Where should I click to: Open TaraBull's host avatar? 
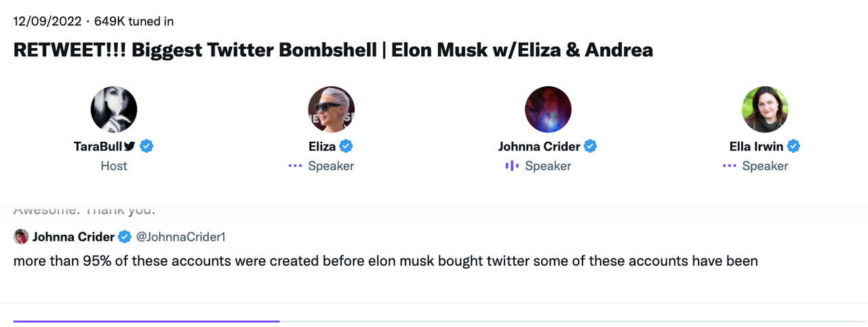114,109
